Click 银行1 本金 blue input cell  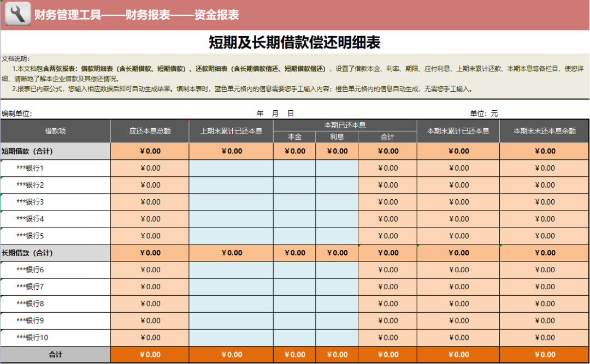pyautogui.click(x=294, y=168)
